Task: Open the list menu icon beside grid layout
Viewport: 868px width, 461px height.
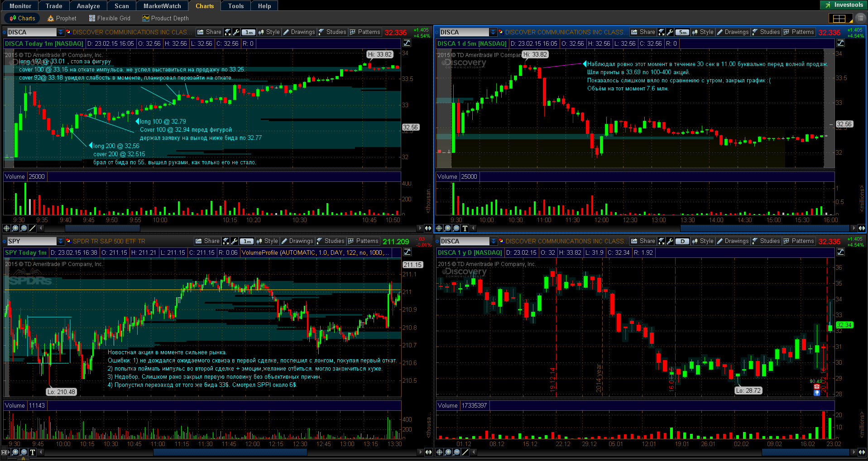Action: click(860, 18)
